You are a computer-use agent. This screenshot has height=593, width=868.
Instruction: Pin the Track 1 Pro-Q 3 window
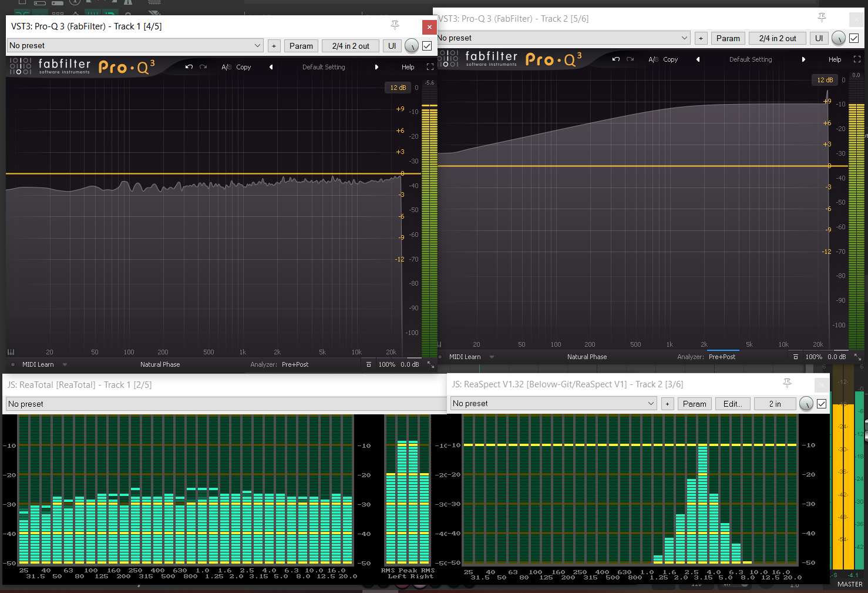395,25
